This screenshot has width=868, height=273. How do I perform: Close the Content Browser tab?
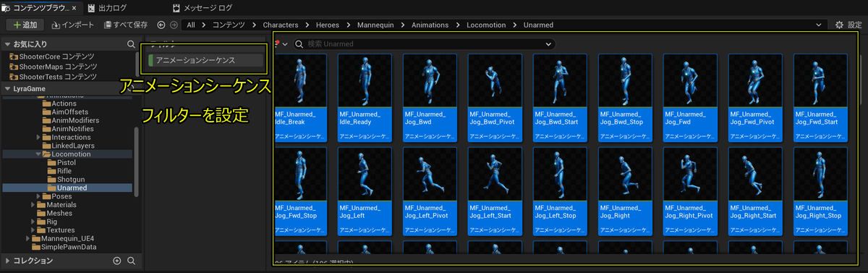(x=75, y=7)
